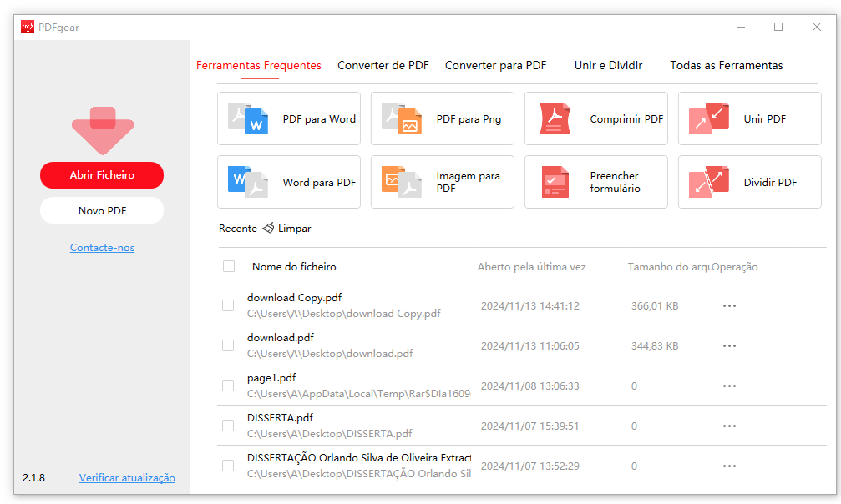The height and width of the screenshot is (504, 841).
Task: Click Verificar atualização link
Action: (127, 478)
